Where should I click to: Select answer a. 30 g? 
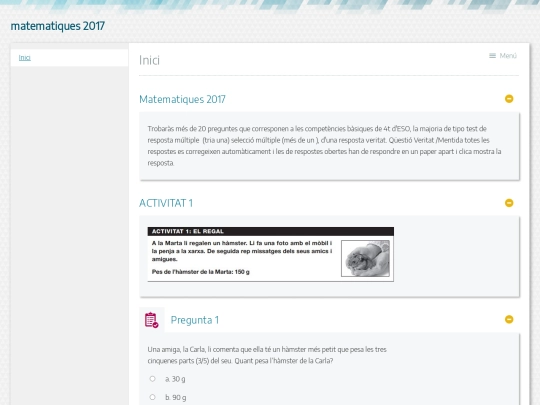pos(153,379)
